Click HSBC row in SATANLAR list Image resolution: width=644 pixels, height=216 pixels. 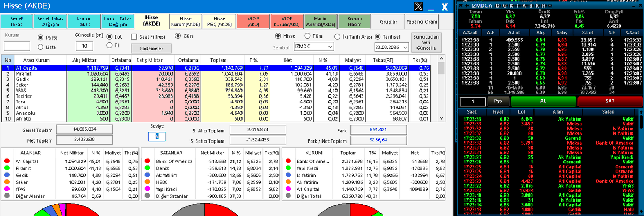[210, 181]
